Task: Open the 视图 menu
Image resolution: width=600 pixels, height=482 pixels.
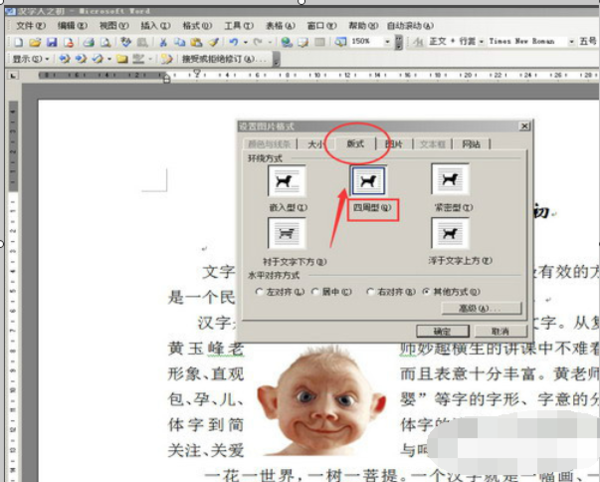Action: (114, 26)
